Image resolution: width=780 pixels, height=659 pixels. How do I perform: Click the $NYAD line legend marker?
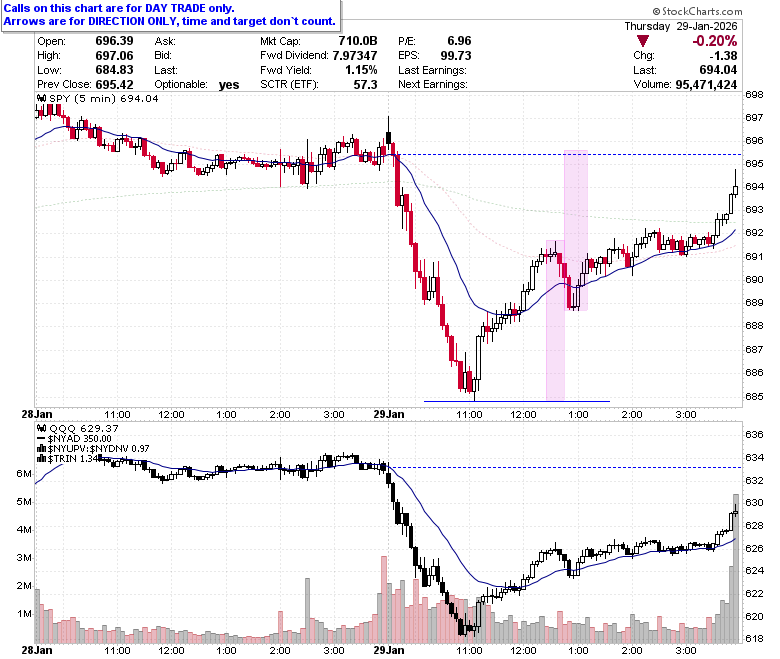click(41, 439)
